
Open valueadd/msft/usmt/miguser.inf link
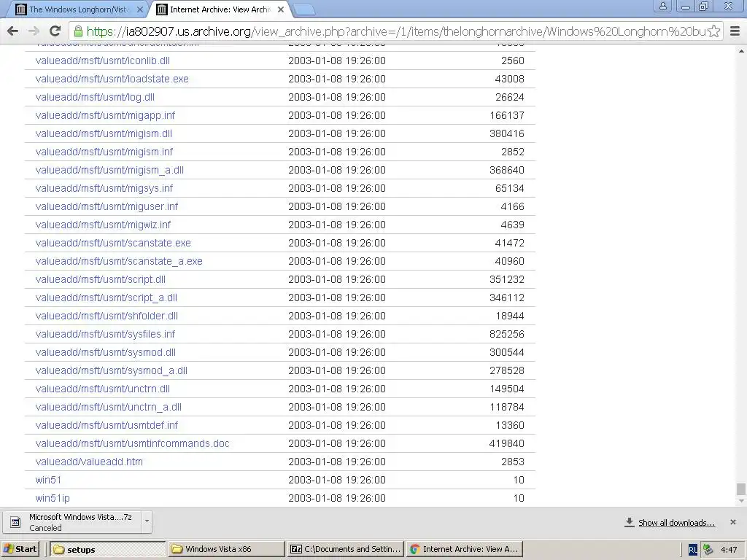(x=107, y=206)
